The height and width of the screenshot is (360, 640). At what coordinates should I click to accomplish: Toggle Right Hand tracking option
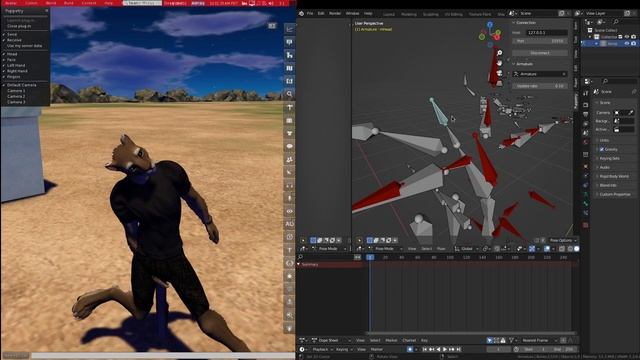click(18, 71)
